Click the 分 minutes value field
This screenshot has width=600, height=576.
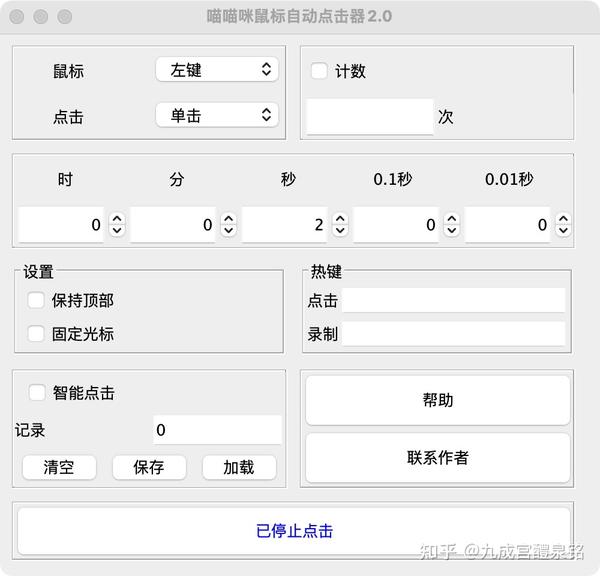[173, 225]
